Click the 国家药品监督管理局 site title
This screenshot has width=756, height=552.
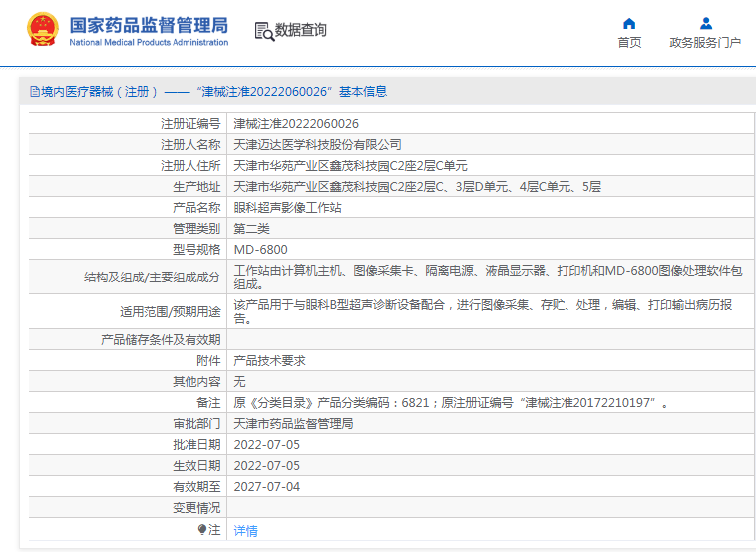[149, 24]
